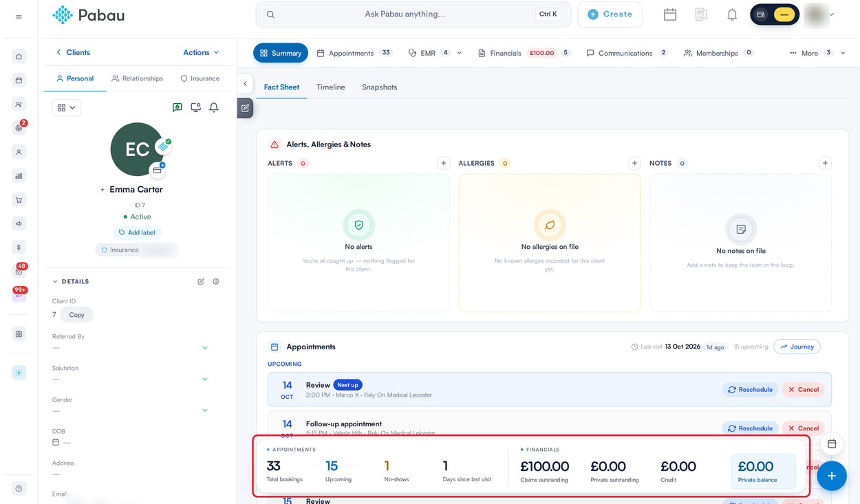
Task: Add a new allergy with plus
Action: (634, 163)
